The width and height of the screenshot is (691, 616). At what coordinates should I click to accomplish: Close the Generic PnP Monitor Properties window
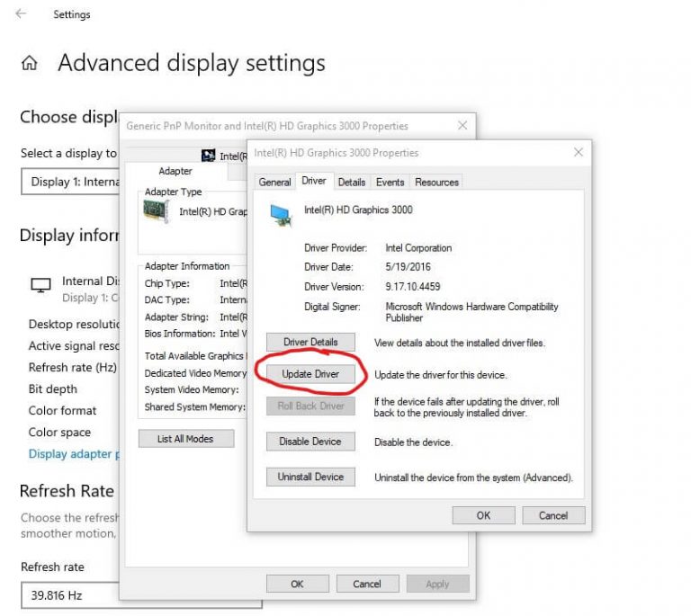pos(462,126)
